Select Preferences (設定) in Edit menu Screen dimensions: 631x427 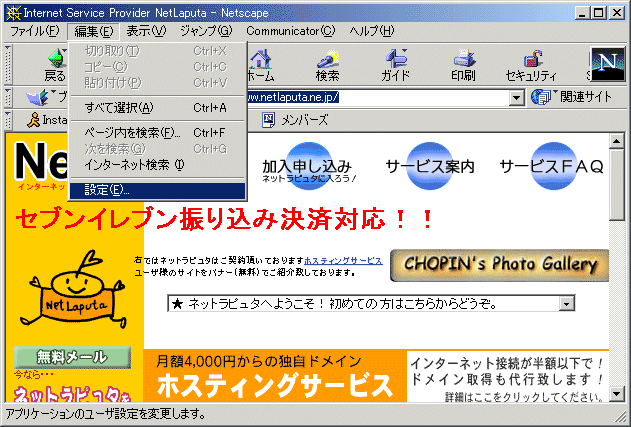(157, 190)
